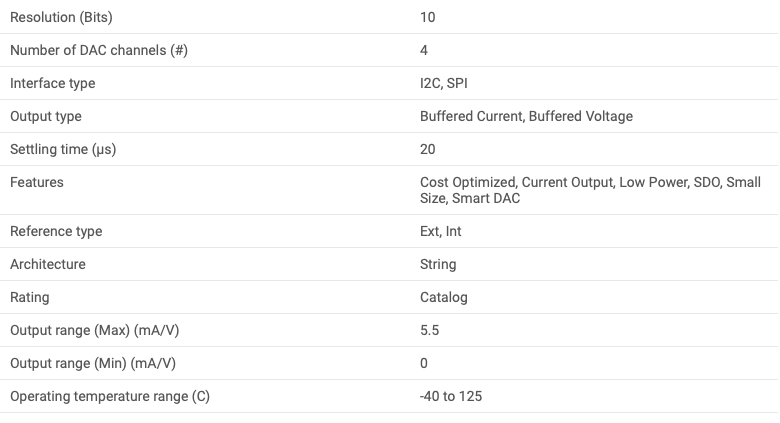Screen dimensions: 780x423
Task: Click the Rating label
Action: pyautogui.click(x=29, y=297)
